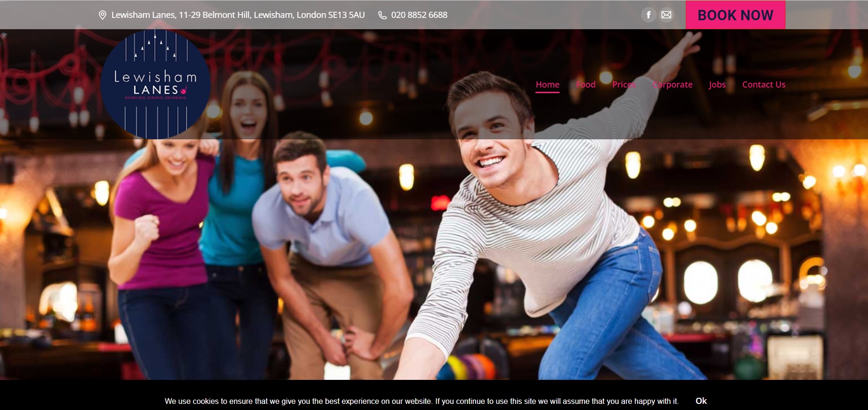This screenshot has width=868, height=410.
Task: Click the Belmont Hill address text
Action: click(238, 15)
